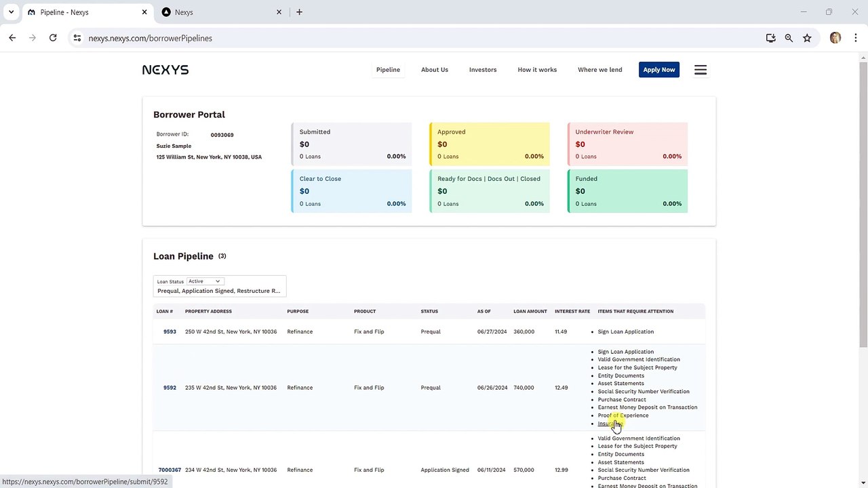Sort by the Loan # column header
The height and width of the screenshot is (488, 868).
pyautogui.click(x=165, y=312)
